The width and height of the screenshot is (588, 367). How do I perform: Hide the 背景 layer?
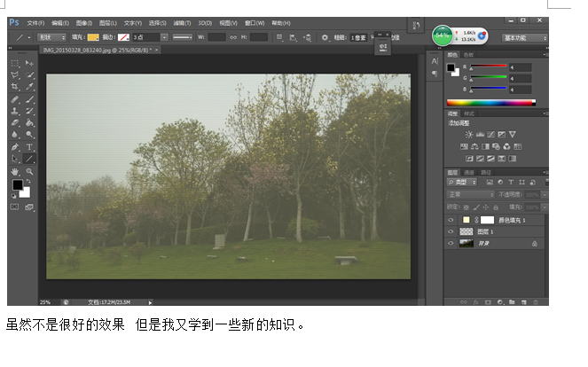[451, 243]
